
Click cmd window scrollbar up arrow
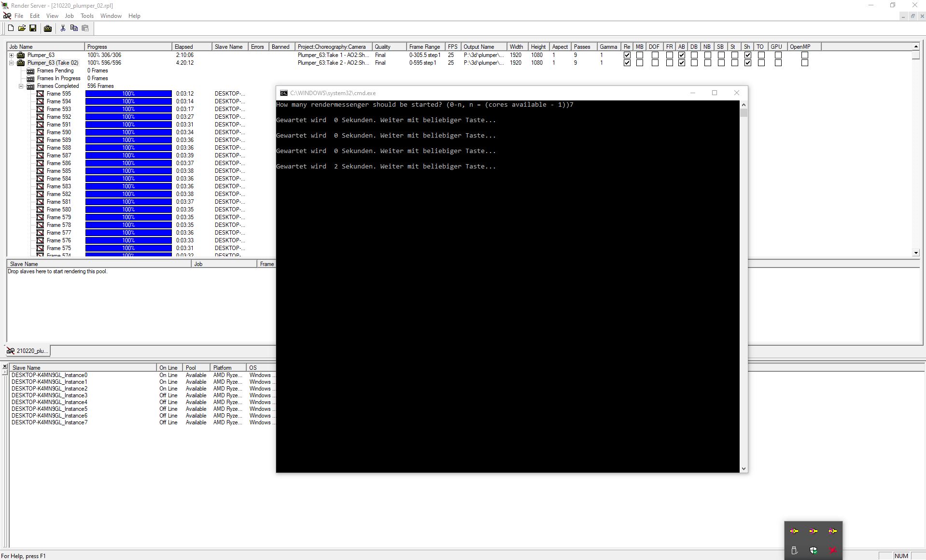[744, 105]
